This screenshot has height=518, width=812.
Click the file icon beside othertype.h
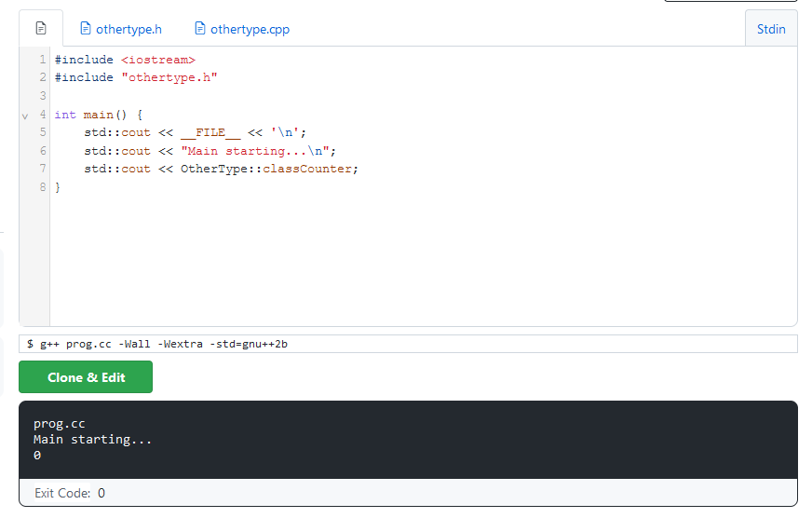click(86, 29)
